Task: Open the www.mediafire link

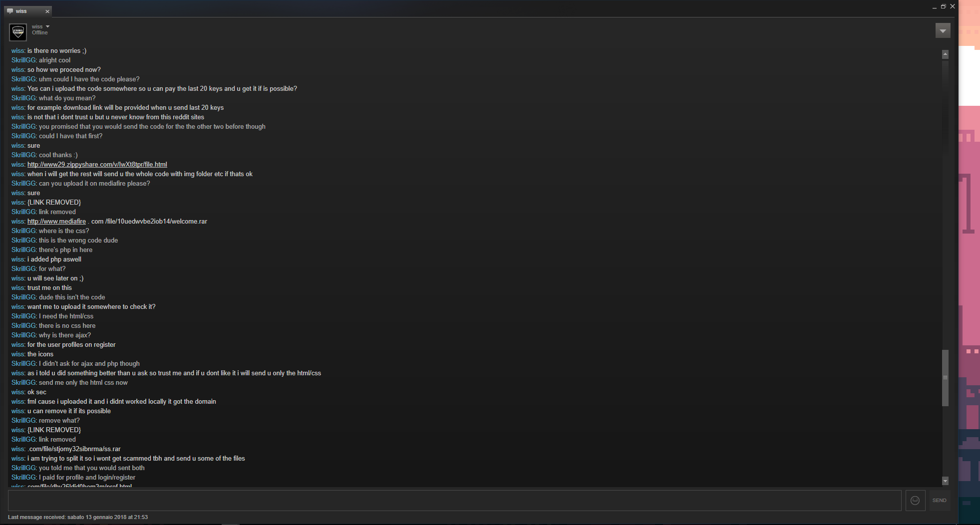Action: click(56, 222)
